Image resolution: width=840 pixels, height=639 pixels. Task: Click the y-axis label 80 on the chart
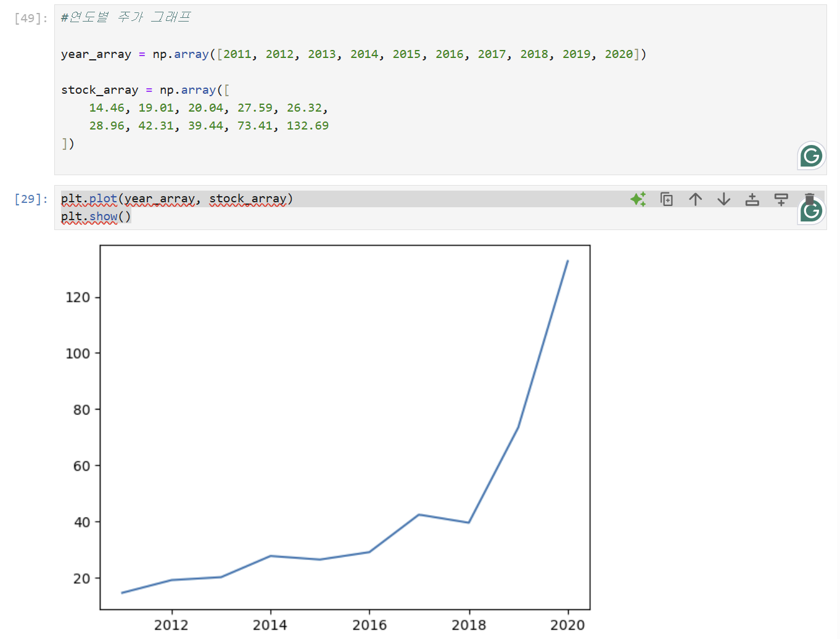click(x=82, y=410)
